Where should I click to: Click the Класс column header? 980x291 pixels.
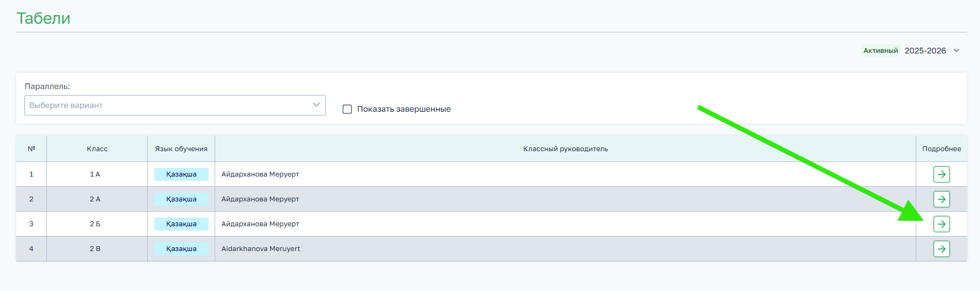point(97,149)
